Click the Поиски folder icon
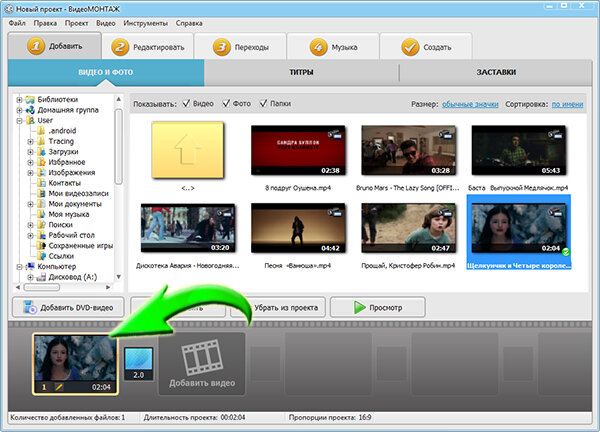Screen dimensions: 600x432 pos(41,225)
